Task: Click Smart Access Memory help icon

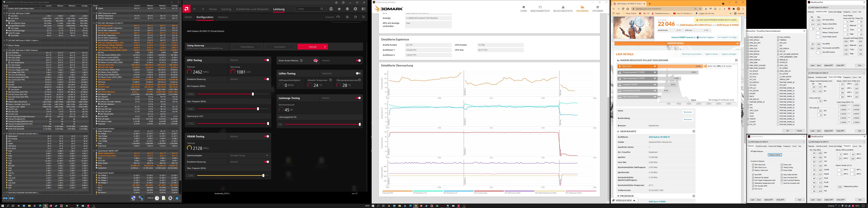Action: pyautogui.click(x=301, y=61)
